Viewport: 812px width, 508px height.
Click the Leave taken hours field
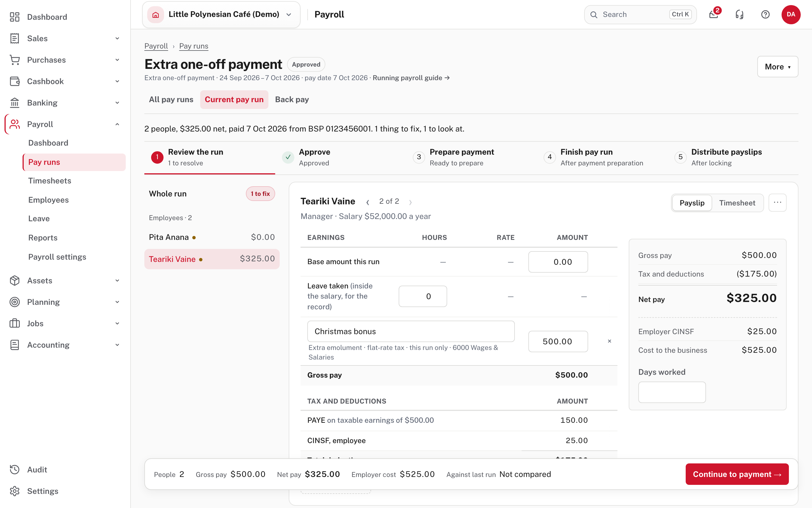tap(423, 296)
